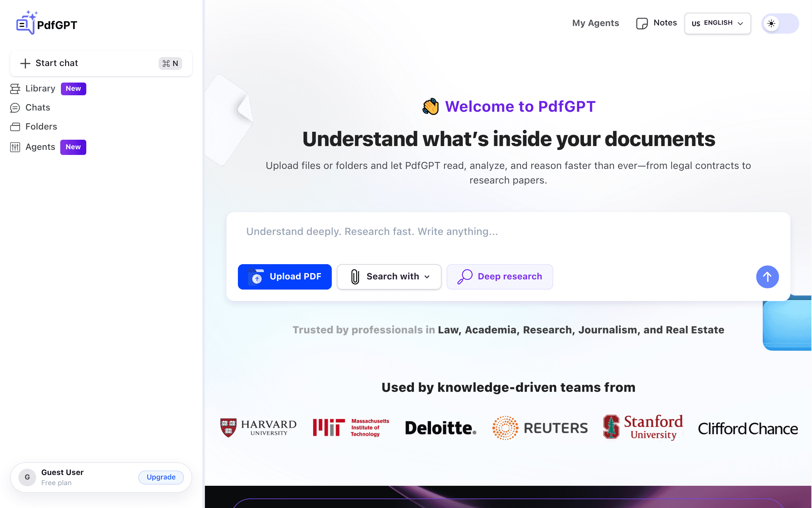Click the Notes sticky-note icon
This screenshot has height=508, width=812.
(x=642, y=23)
